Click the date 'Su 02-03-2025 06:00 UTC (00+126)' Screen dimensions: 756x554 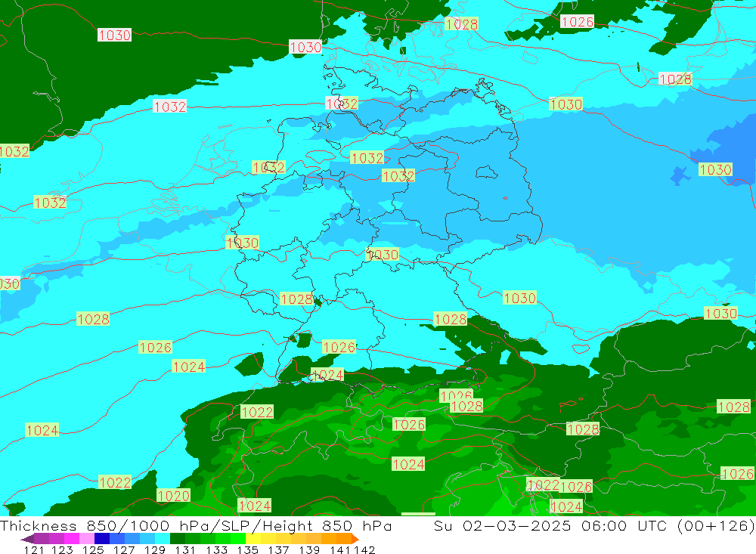point(594,525)
